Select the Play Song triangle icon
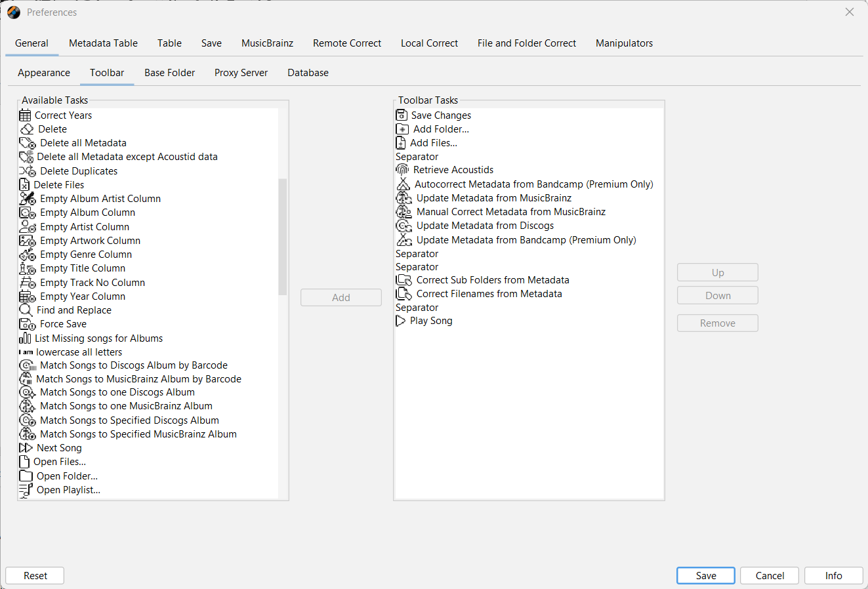Viewport: 868px width, 589px height. tap(401, 321)
